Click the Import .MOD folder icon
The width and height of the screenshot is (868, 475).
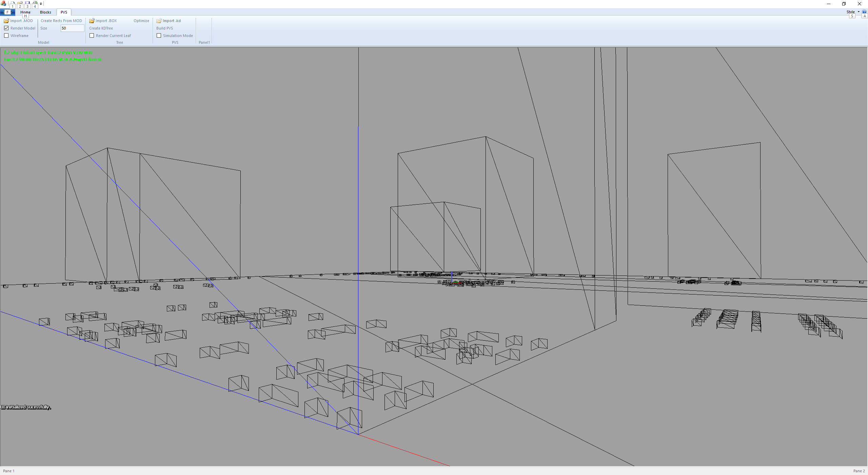(6, 21)
